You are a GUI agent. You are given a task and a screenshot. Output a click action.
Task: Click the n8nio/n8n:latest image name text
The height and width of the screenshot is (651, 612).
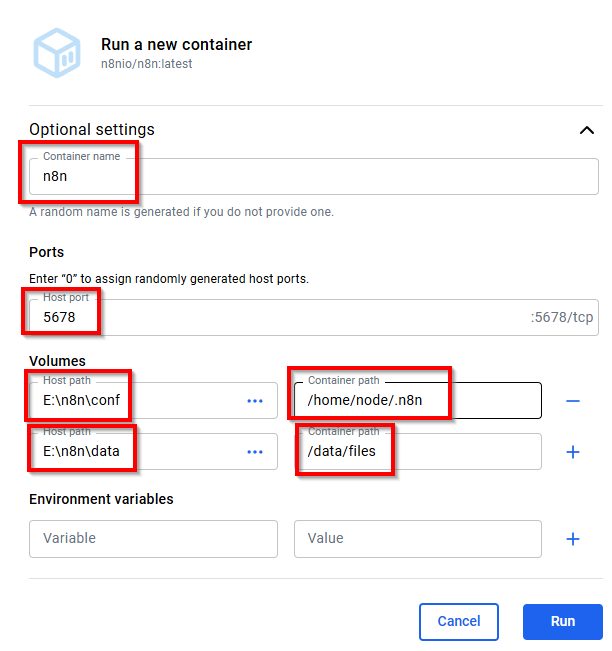coord(146,63)
